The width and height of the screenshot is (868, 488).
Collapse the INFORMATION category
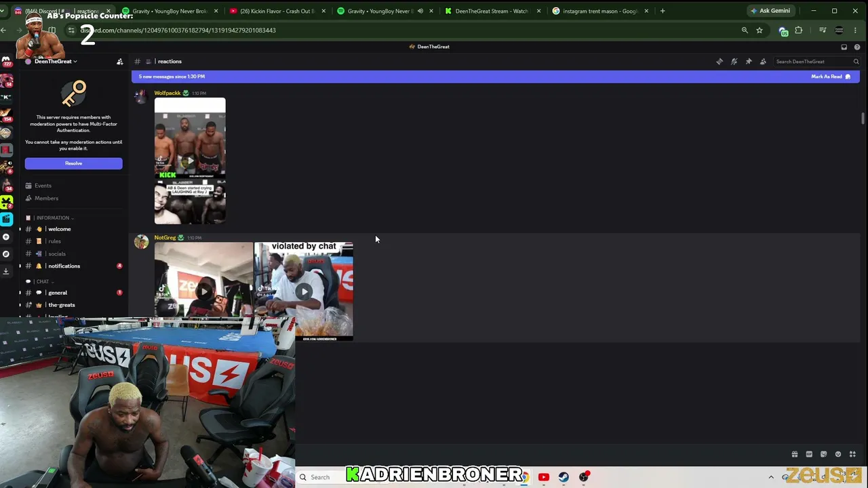54,218
